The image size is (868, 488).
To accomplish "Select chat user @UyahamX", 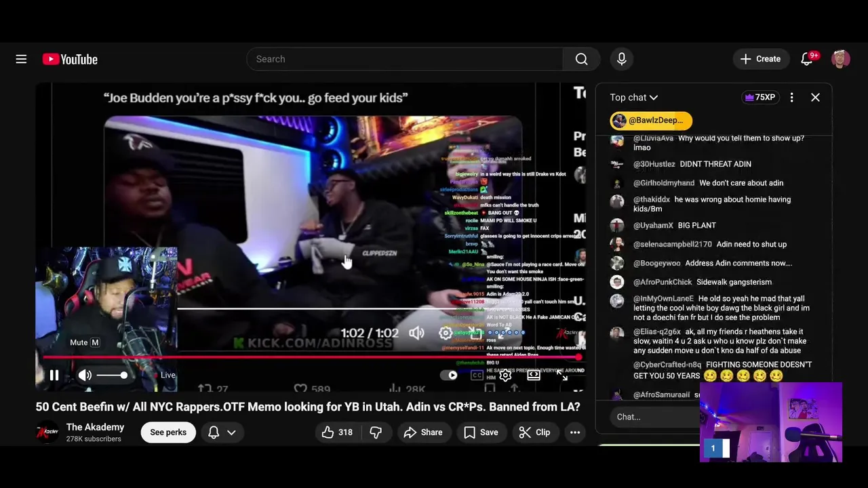I will coord(653,226).
